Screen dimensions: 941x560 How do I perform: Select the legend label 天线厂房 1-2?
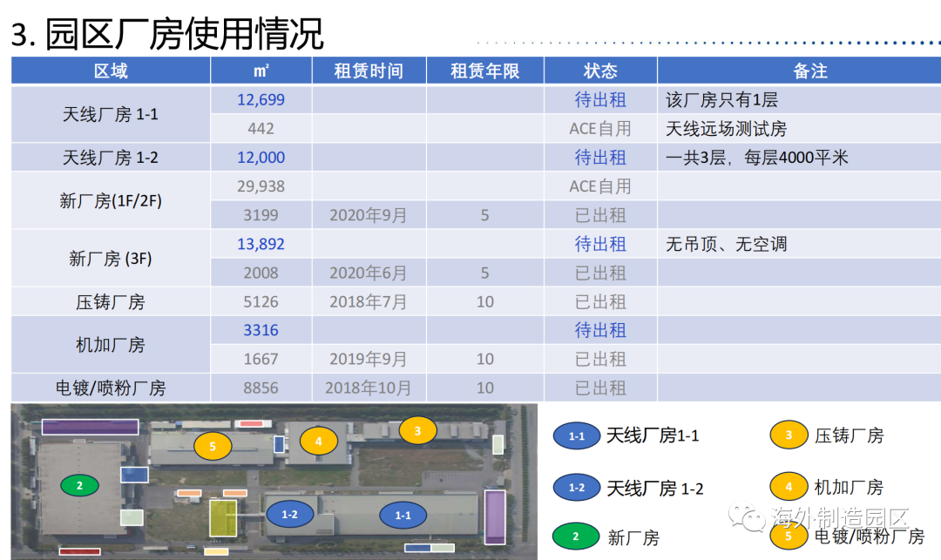coord(654,488)
